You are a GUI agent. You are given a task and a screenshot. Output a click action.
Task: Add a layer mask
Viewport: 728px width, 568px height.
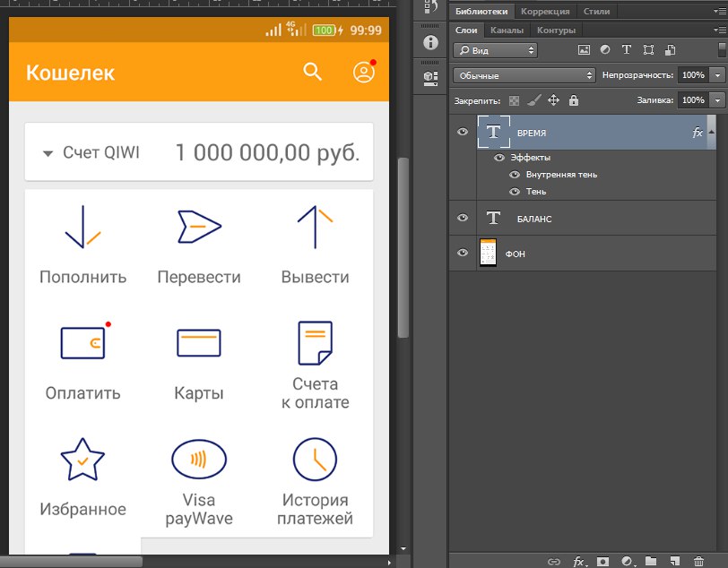pyautogui.click(x=603, y=562)
